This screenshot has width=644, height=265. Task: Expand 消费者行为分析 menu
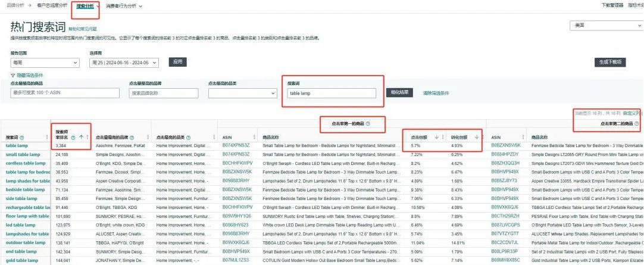click(x=124, y=6)
